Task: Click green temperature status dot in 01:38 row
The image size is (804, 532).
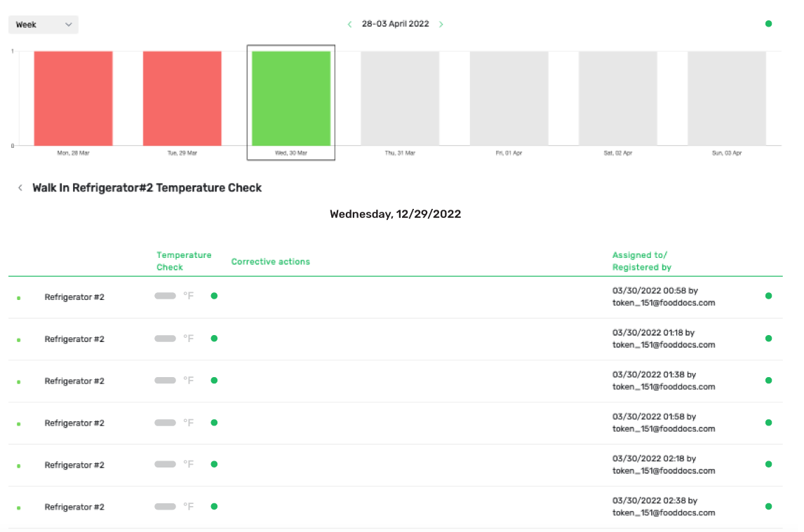Action: 215,381
